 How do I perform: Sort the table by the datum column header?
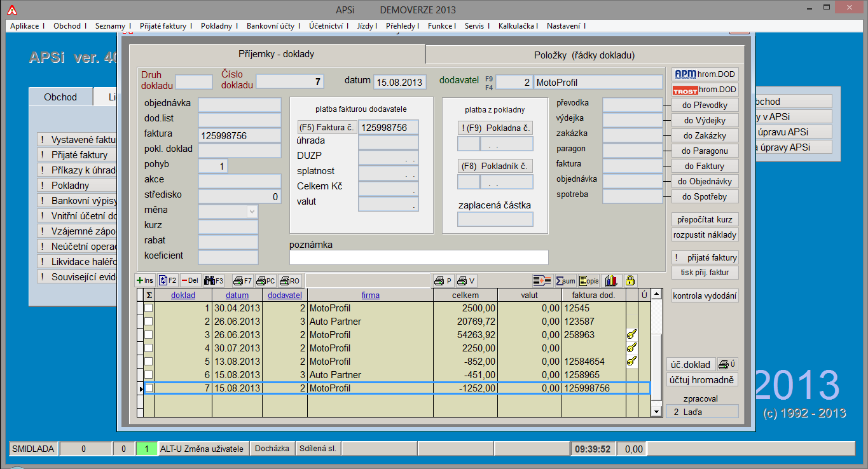(x=237, y=295)
